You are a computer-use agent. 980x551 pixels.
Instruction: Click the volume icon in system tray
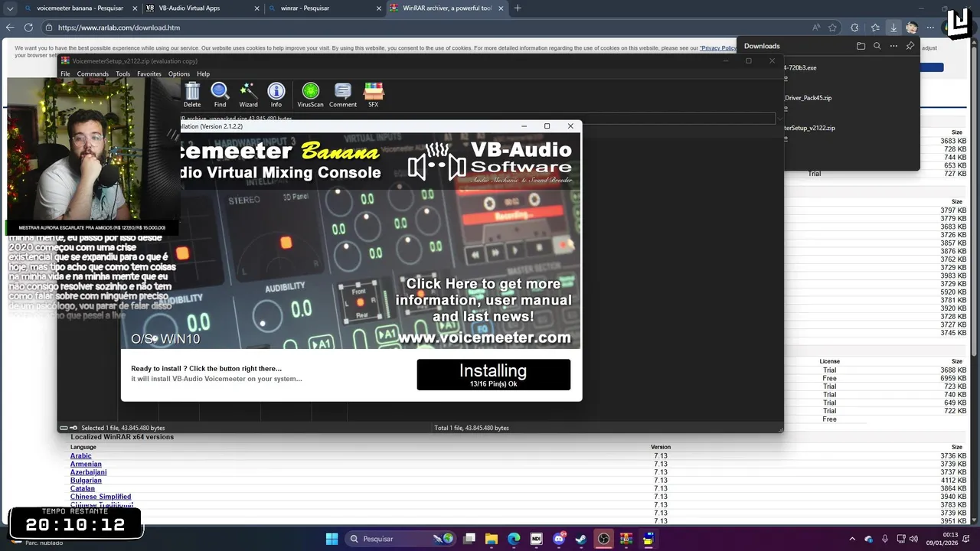913,539
